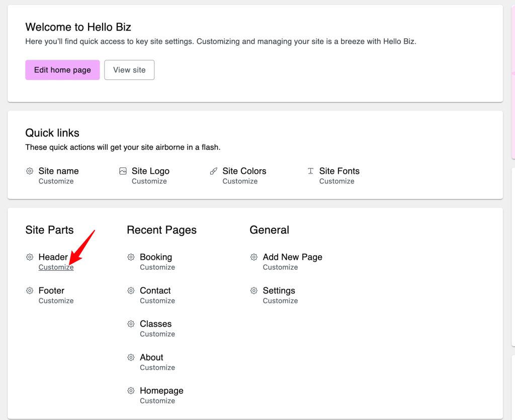Screen dimensions: 515x420
Task: Open Customize link under Site Logo
Action: [x=149, y=181]
